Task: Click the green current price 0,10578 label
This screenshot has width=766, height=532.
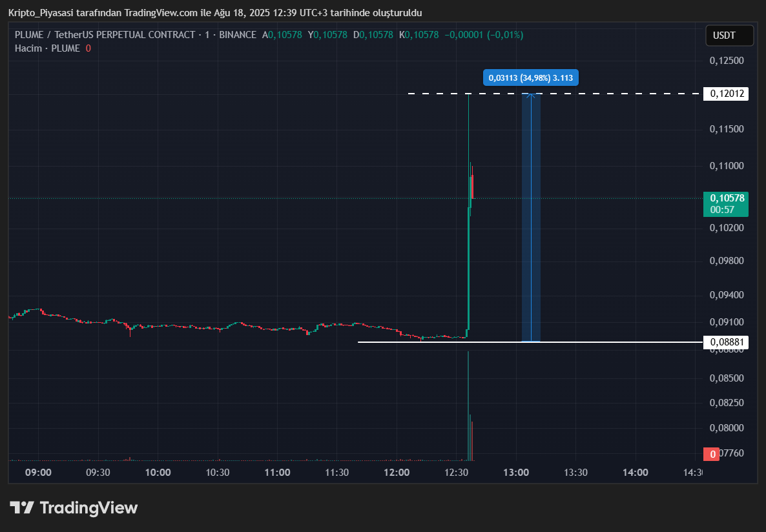Action: coord(726,203)
